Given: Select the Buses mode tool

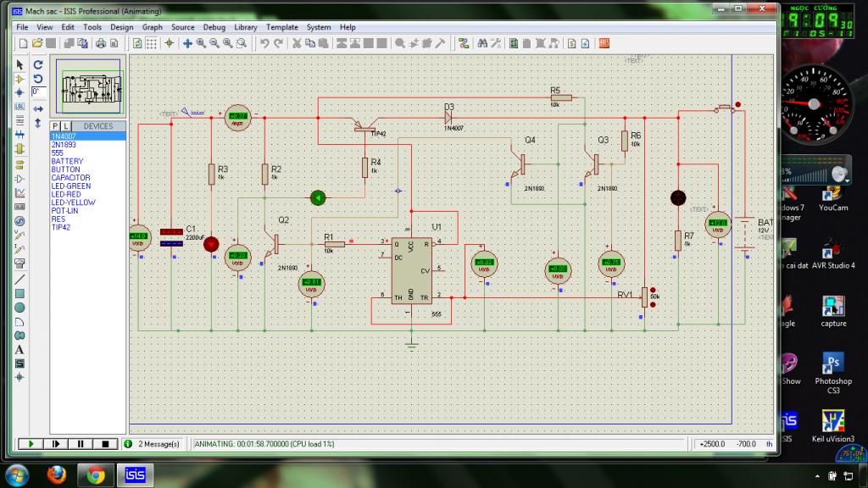Looking at the screenshot, I should 20,135.
